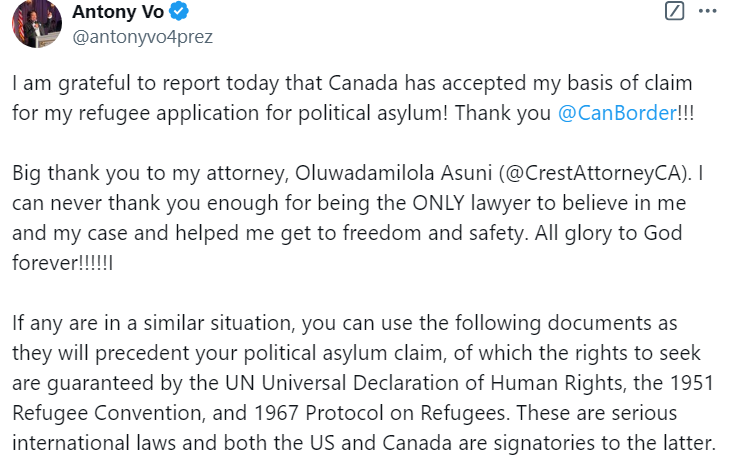This screenshot has height=462, width=730.
Task: Open the three-dot more options menu
Action: (x=707, y=11)
